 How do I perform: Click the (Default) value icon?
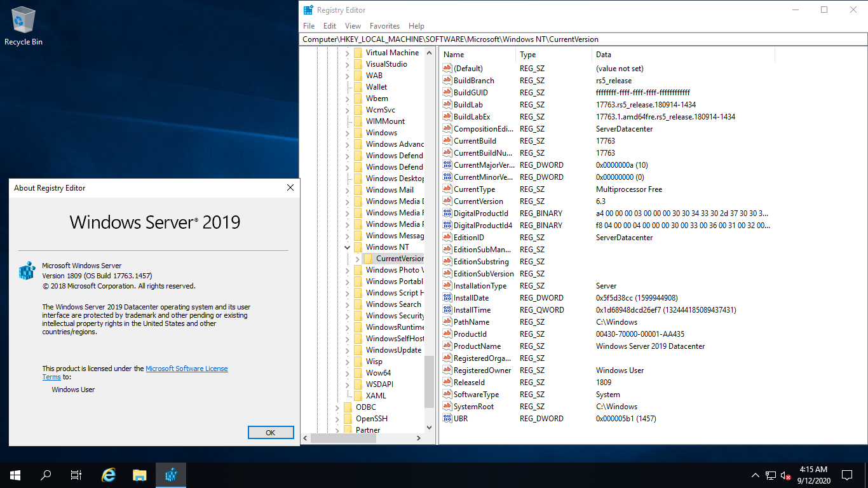(x=447, y=69)
